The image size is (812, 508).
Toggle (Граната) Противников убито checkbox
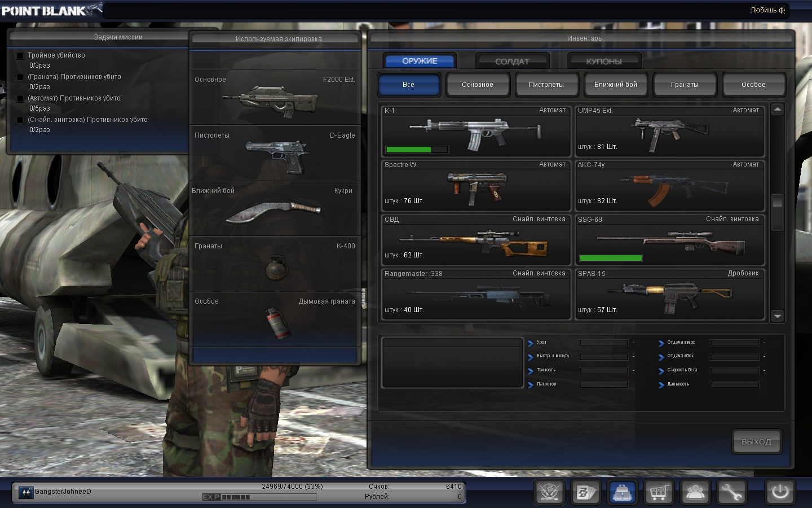tap(20, 77)
